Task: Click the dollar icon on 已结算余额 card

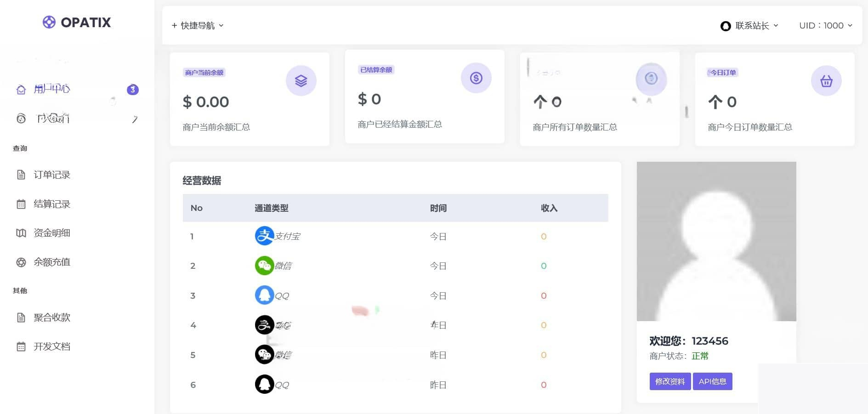Action: click(x=476, y=78)
